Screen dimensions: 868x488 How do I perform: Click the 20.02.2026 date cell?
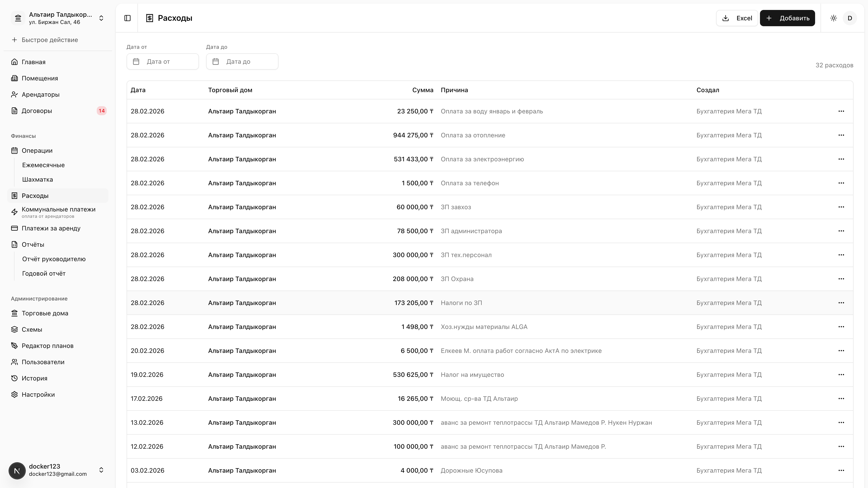(148, 351)
